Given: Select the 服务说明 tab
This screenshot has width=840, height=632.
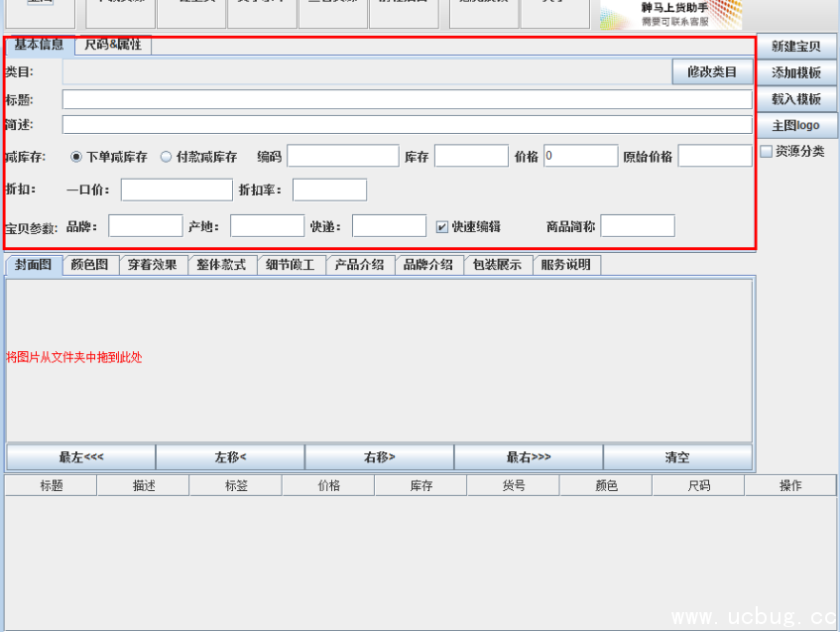Looking at the screenshot, I should tap(565, 265).
